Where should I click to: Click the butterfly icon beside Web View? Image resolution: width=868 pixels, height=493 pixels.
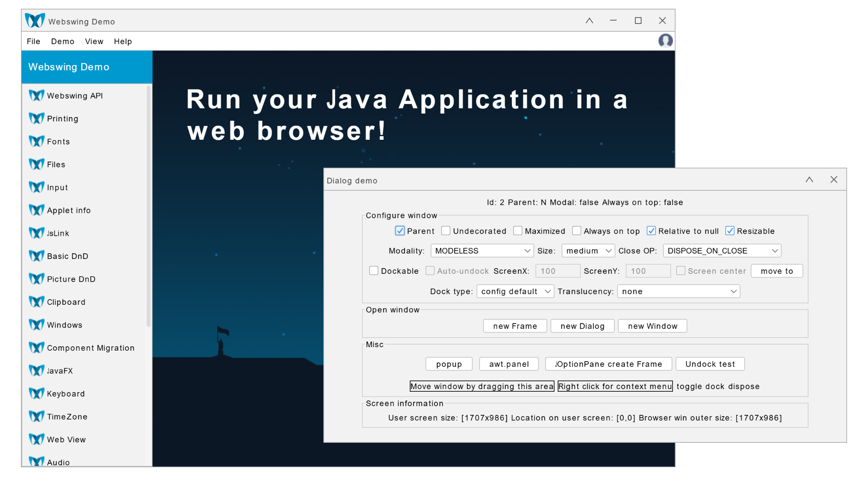pos(37,439)
